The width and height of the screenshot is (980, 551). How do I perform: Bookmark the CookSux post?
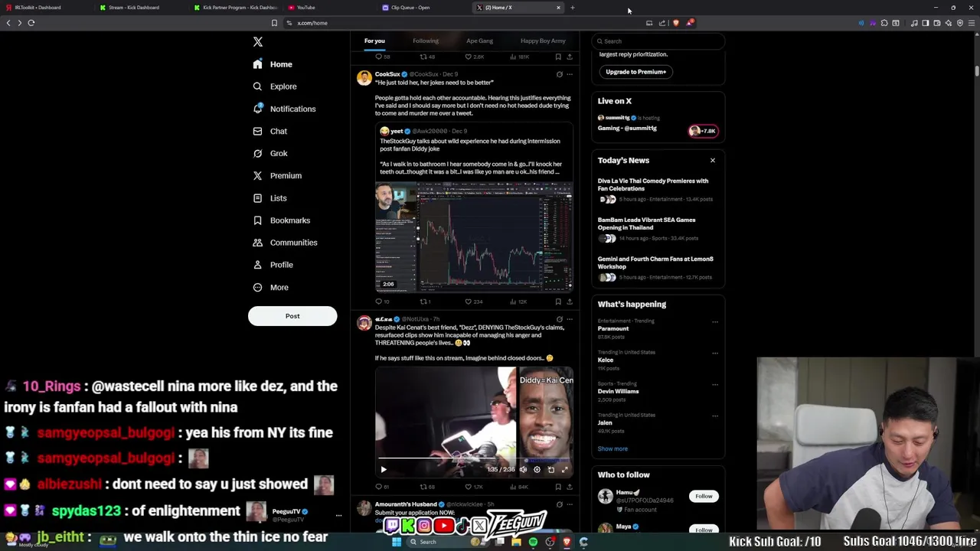[x=558, y=302]
